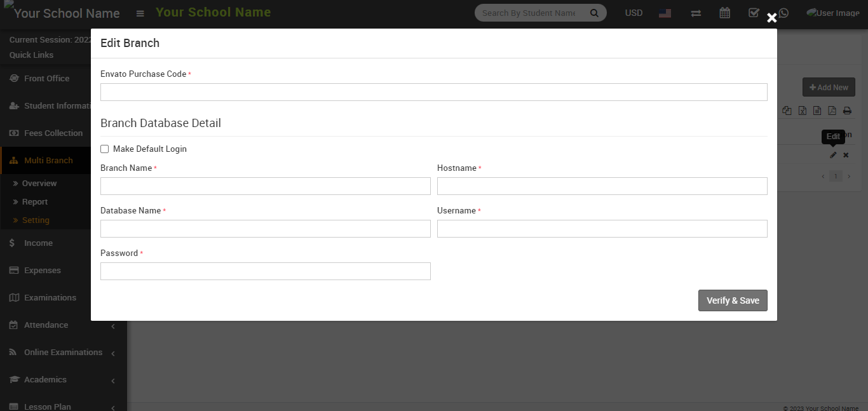Image resolution: width=868 pixels, height=411 pixels.
Task: Expand the Online Examinations sidebar menu
Action: tap(63, 352)
